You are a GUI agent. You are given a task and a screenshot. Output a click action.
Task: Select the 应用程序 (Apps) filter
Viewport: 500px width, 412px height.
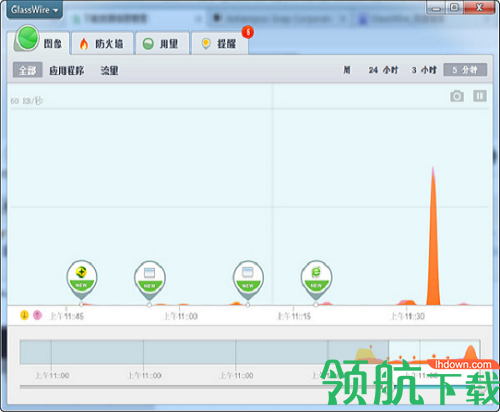[x=67, y=70]
